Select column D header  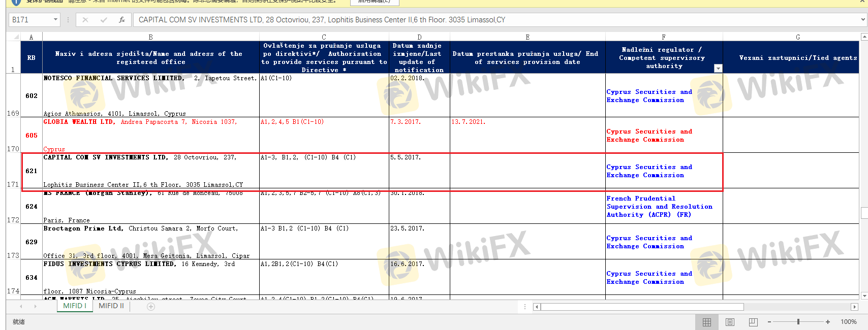pyautogui.click(x=419, y=37)
